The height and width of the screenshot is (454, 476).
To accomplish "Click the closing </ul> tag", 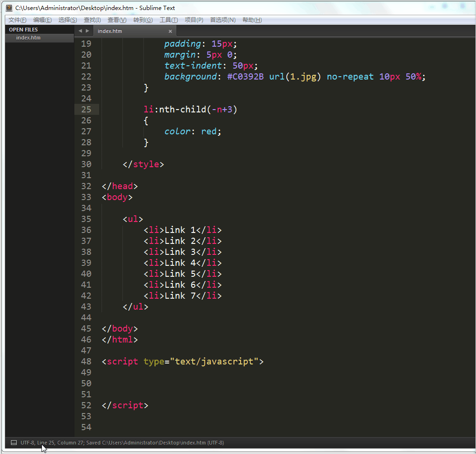I will (135, 306).
